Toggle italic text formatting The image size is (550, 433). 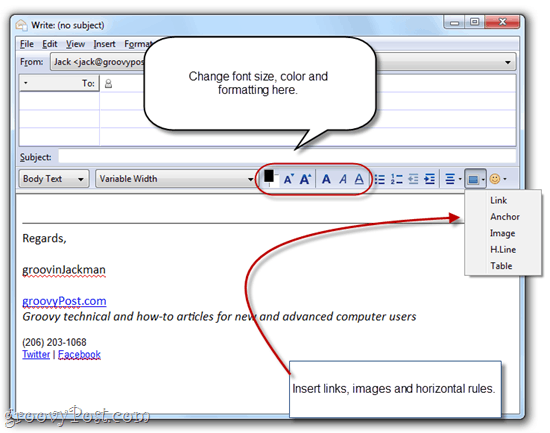point(343,179)
